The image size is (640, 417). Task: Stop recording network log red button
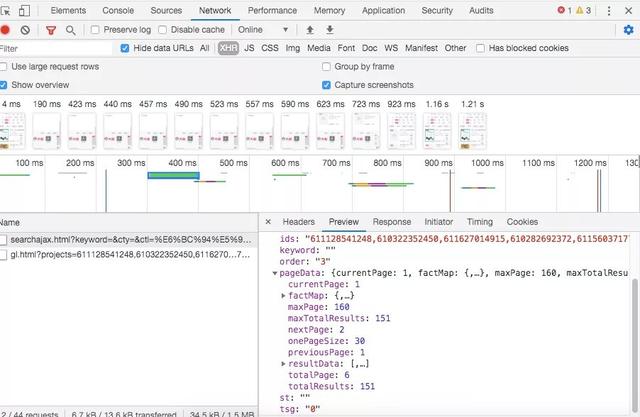click(x=5, y=30)
